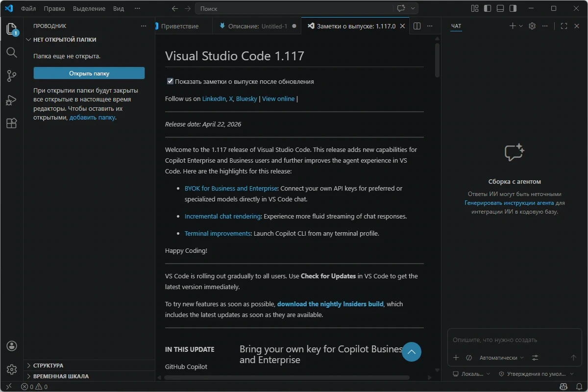Toggle the bottom panel
This screenshot has width=588, height=392.
click(x=500, y=8)
